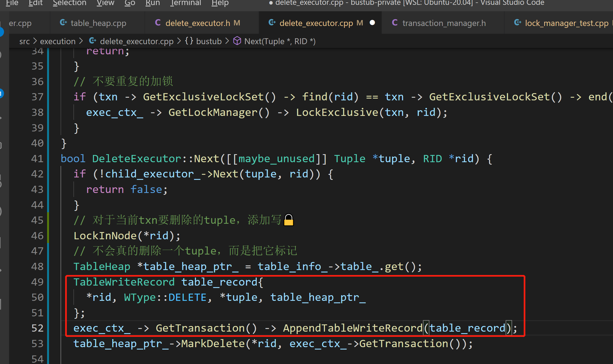The width and height of the screenshot is (613, 364).
Task: Click the C header icon on delete_executor.h tab
Action: pos(158,23)
